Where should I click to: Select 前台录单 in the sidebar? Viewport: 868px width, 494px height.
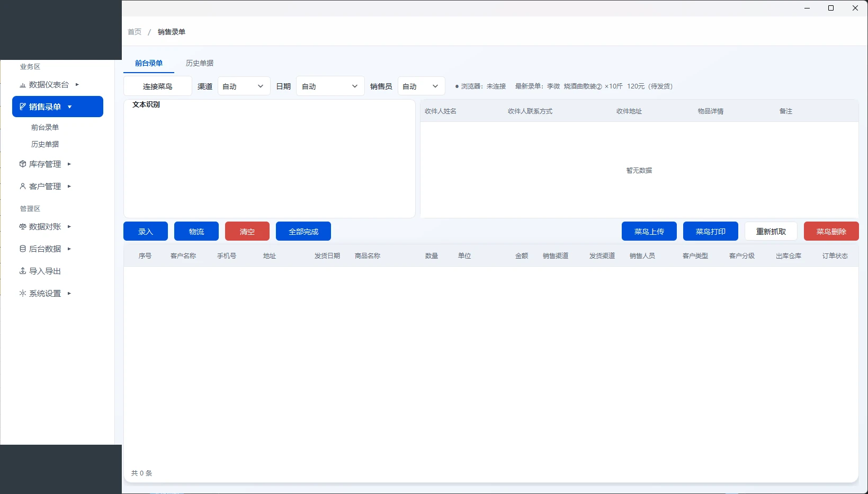coord(45,127)
